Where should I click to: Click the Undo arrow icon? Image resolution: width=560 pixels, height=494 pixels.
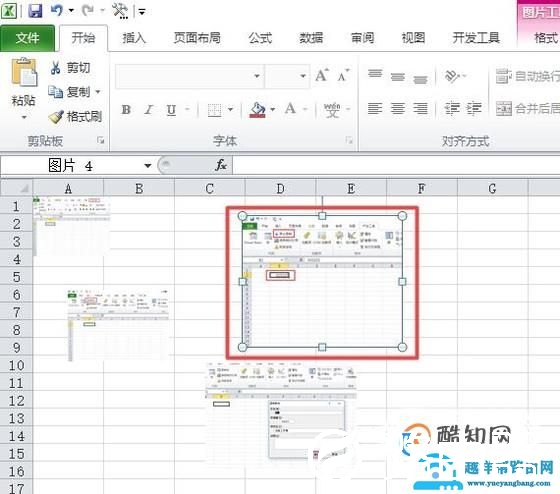pyautogui.click(x=57, y=10)
